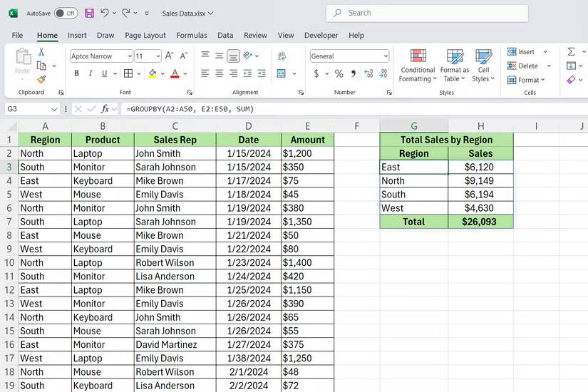Open the Aptos Narrow font name dropdown
The width and height of the screenshot is (588, 392).
tap(130, 56)
